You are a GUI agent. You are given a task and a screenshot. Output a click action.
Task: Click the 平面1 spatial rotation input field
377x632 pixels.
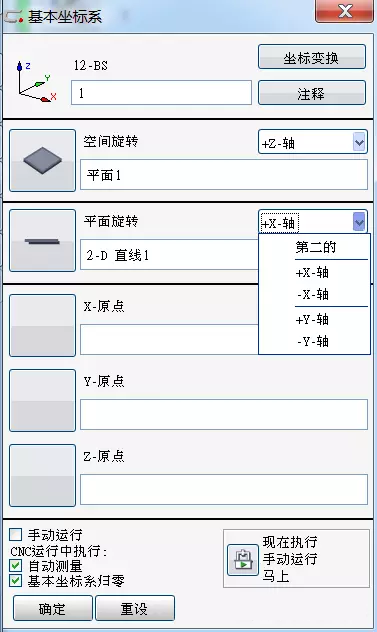224,175
